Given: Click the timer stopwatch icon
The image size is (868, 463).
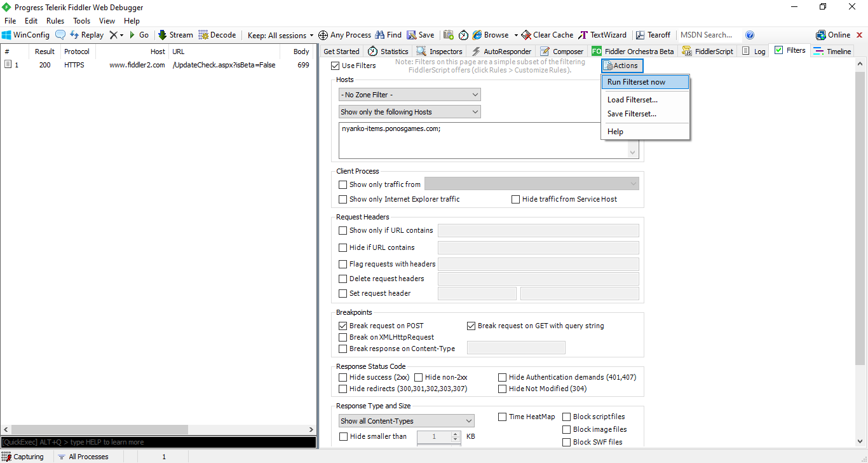Looking at the screenshot, I should tap(464, 35).
